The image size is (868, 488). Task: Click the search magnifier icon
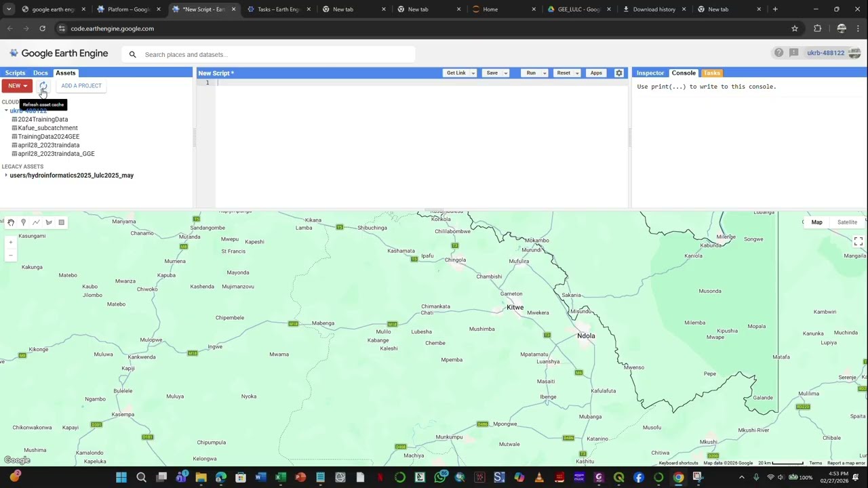(x=132, y=54)
